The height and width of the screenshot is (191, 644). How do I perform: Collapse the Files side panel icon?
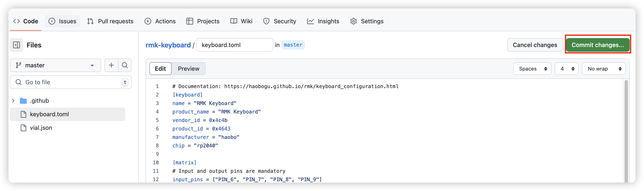pyautogui.click(x=17, y=45)
